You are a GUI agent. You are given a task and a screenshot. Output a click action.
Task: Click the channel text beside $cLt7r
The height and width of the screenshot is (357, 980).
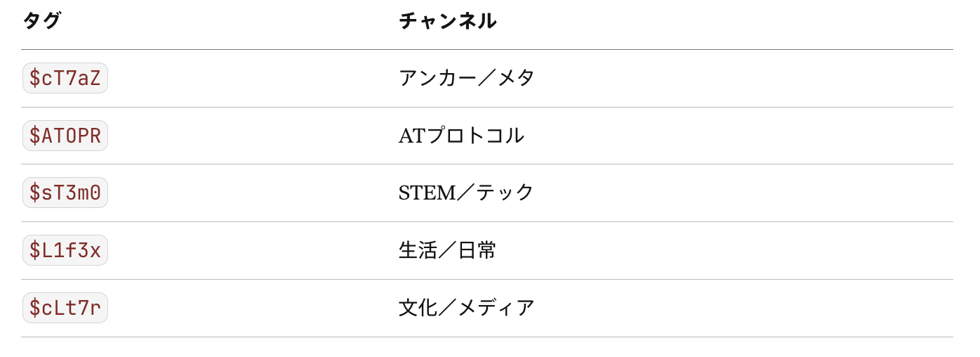click(466, 308)
